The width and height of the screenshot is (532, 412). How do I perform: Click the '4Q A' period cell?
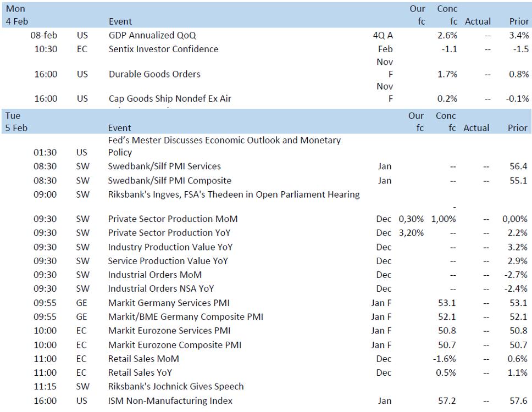(x=383, y=35)
